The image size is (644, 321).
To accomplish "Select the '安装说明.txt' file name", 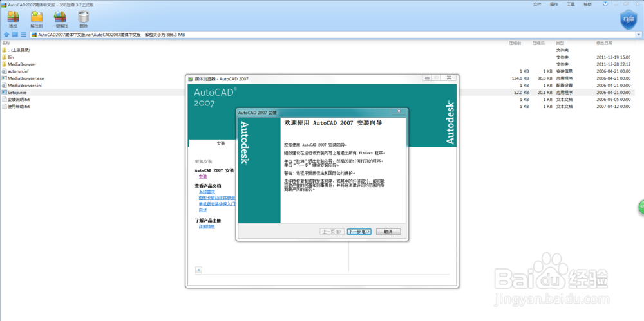I will [19, 99].
